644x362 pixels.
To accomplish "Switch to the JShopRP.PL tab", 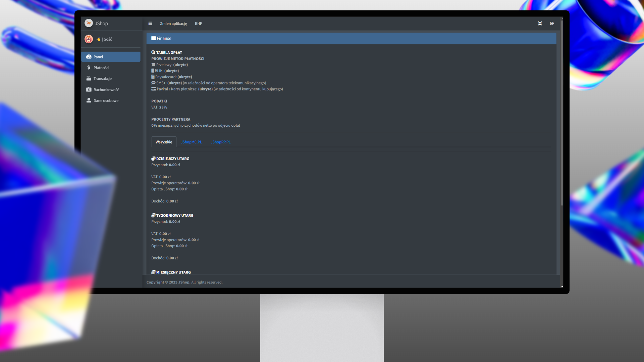I will pos(220,142).
